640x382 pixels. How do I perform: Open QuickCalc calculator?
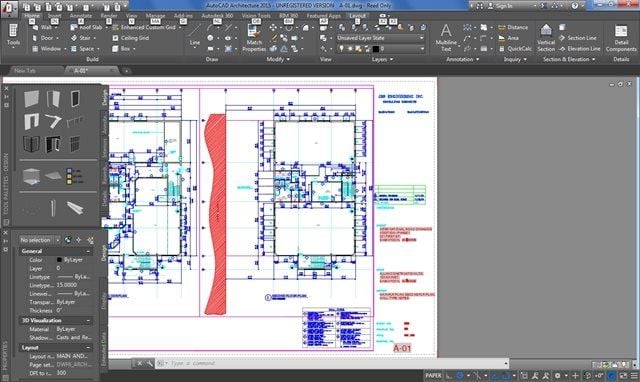pos(515,49)
